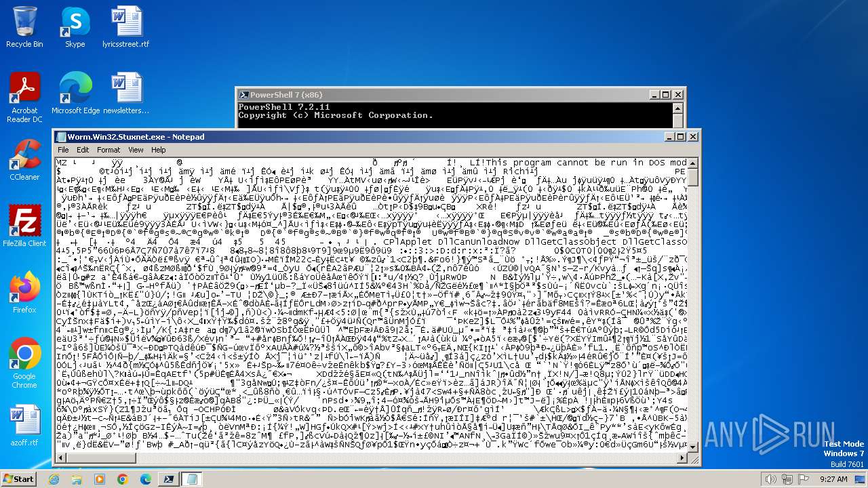
Task: Switch to Notepad taskbar button
Action: pos(191,479)
